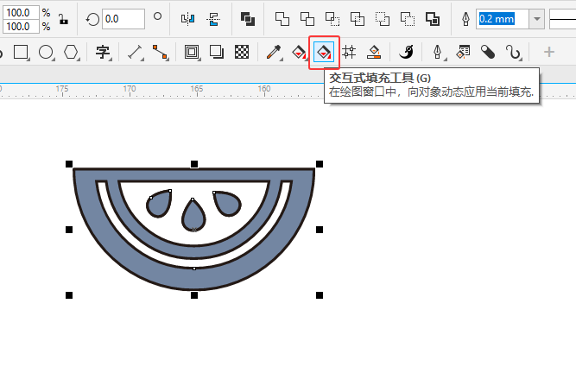The image size is (576, 392).
Task: Click the fill bucket icon right of eyedropper
Action: click(x=299, y=52)
